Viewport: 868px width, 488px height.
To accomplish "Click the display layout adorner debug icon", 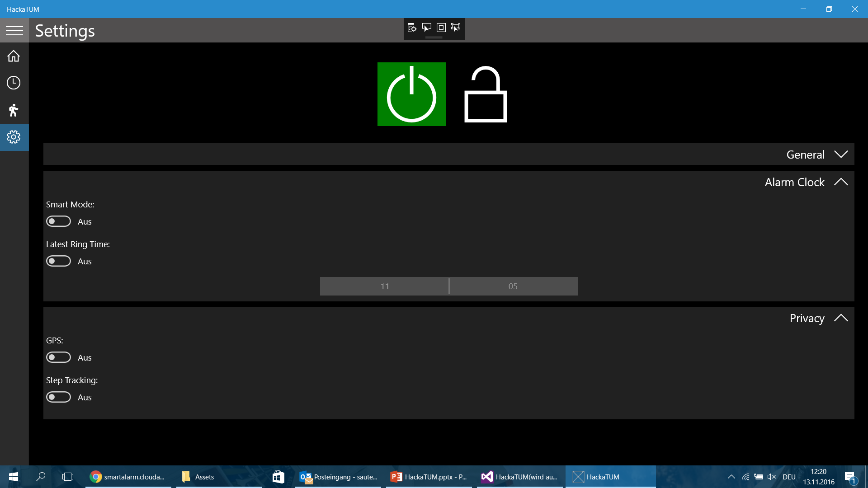I will [441, 28].
